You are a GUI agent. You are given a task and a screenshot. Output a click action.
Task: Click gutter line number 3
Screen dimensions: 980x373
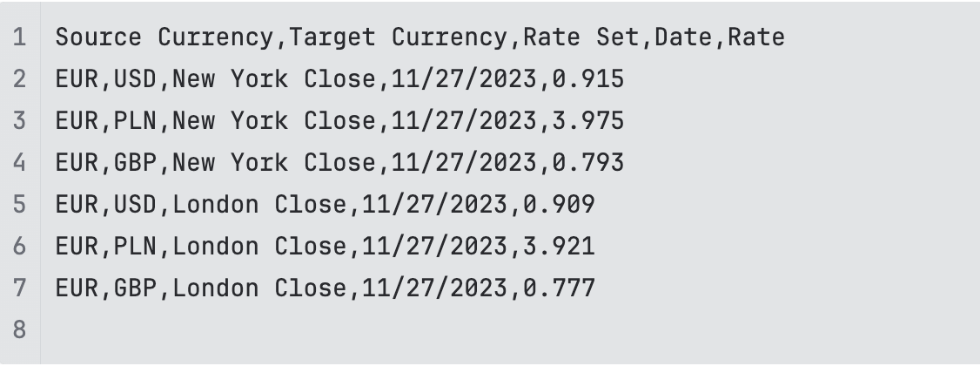tap(19, 121)
